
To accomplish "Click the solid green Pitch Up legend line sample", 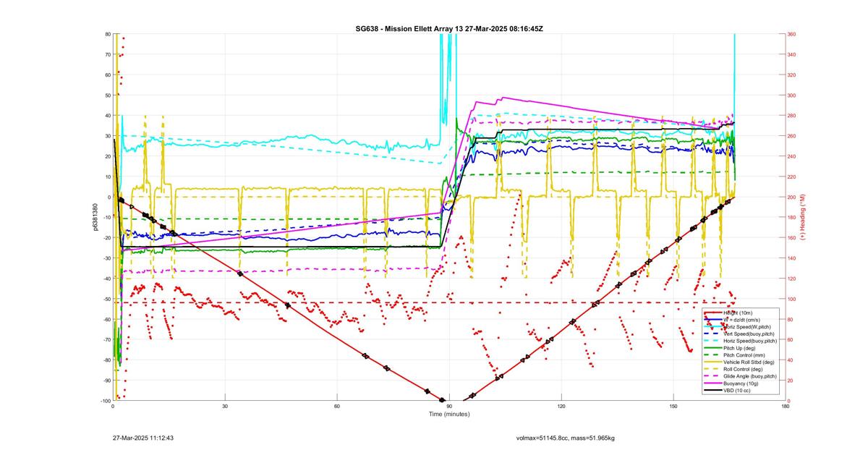I will [713, 348].
